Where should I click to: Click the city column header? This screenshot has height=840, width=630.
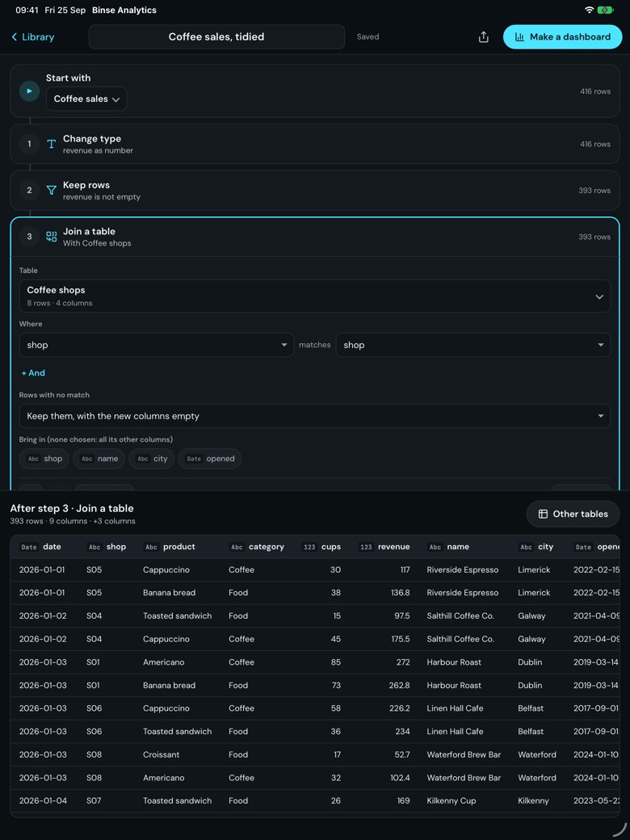535,547
